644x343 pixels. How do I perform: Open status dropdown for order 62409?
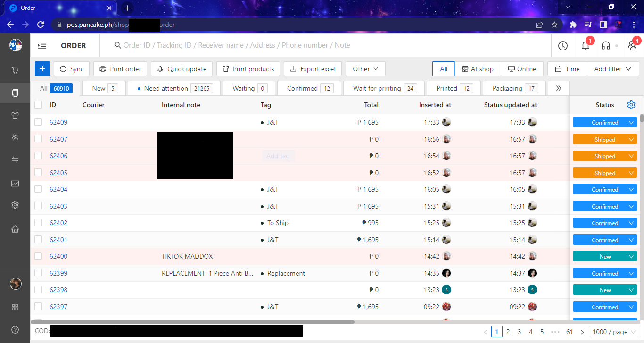click(x=605, y=123)
